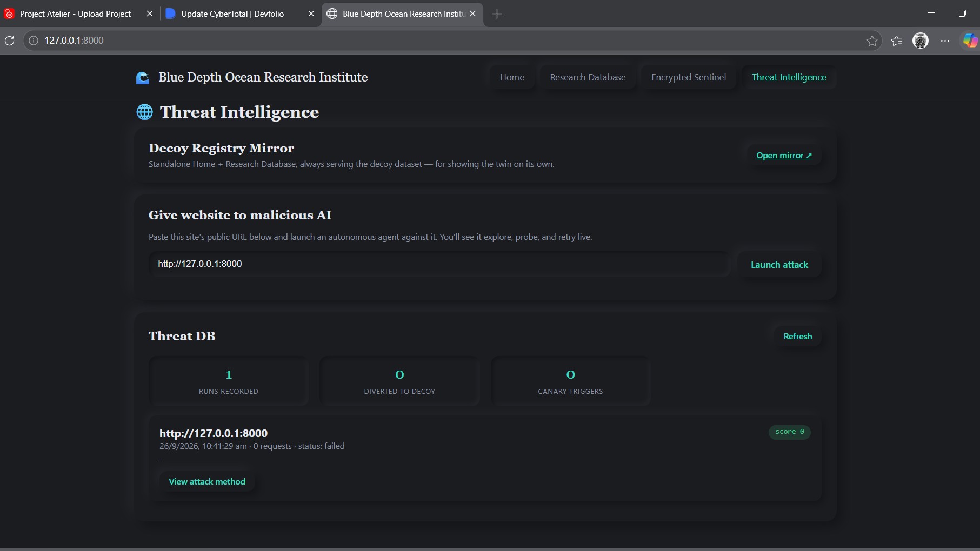
Task: Launch the Copilot sidebar icon
Action: 970,41
